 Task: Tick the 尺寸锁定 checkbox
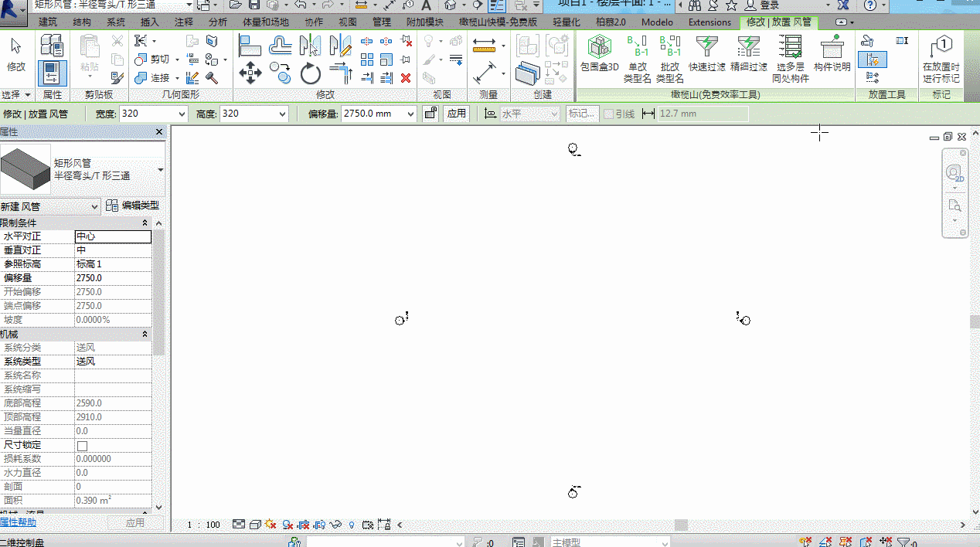tap(83, 446)
